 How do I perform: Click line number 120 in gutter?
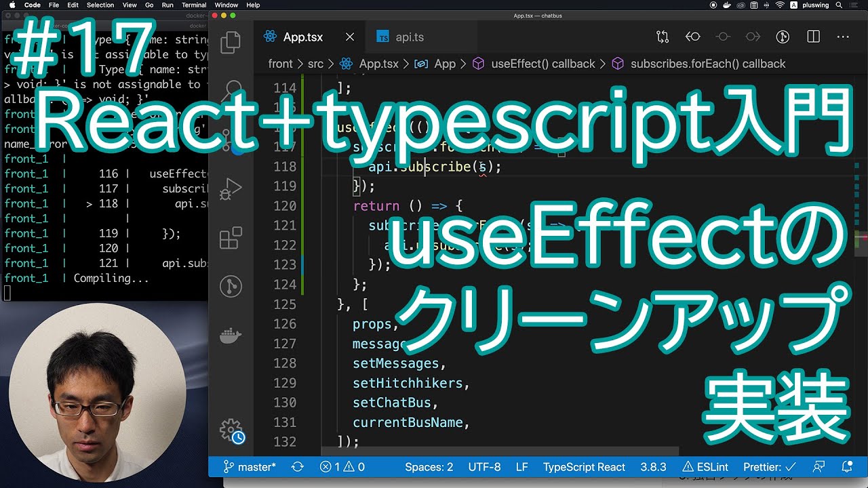coord(284,205)
